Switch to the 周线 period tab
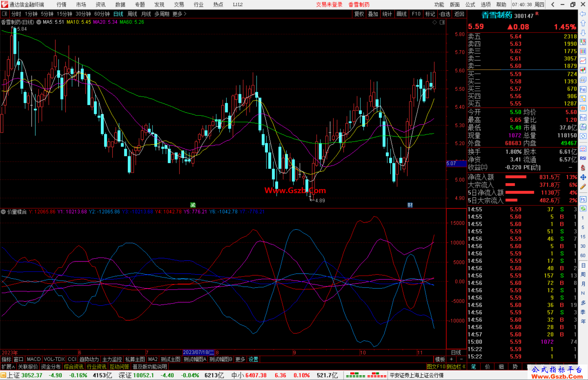Image resolution: width=588 pixels, height=380 pixels. 132,14
